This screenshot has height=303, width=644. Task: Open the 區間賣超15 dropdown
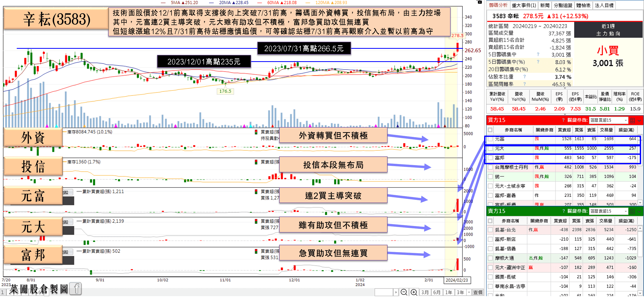(x=609, y=211)
